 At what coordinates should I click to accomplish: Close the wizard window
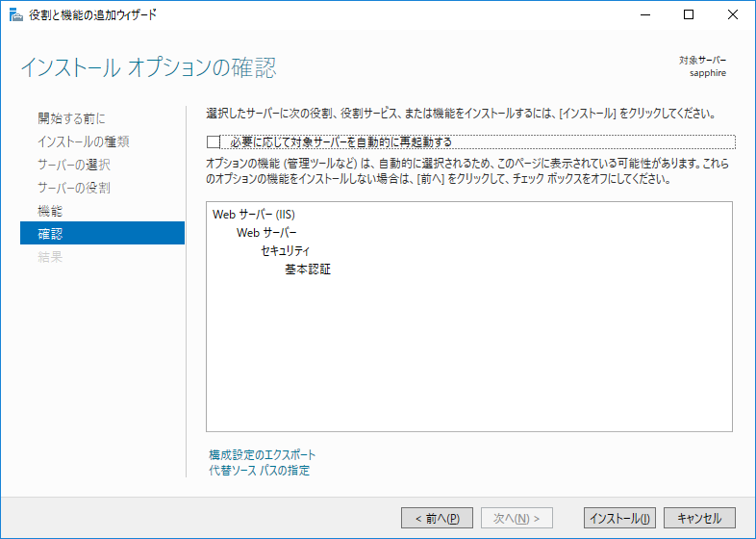point(732,14)
